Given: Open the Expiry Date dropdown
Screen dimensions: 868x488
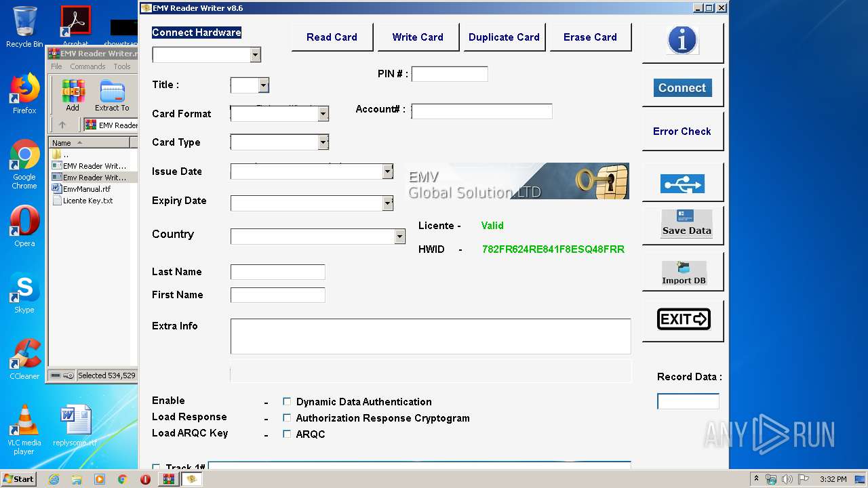Looking at the screenshot, I should click(388, 203).
